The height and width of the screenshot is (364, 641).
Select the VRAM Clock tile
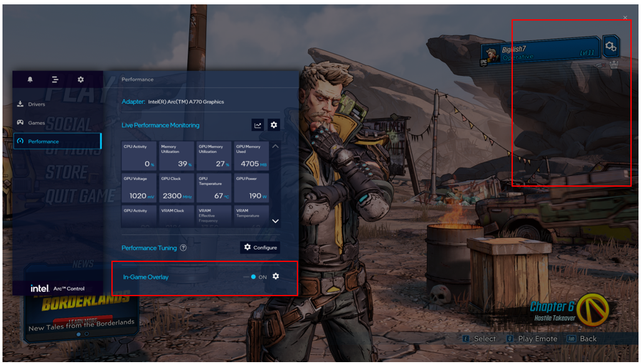tap(177, 217)
